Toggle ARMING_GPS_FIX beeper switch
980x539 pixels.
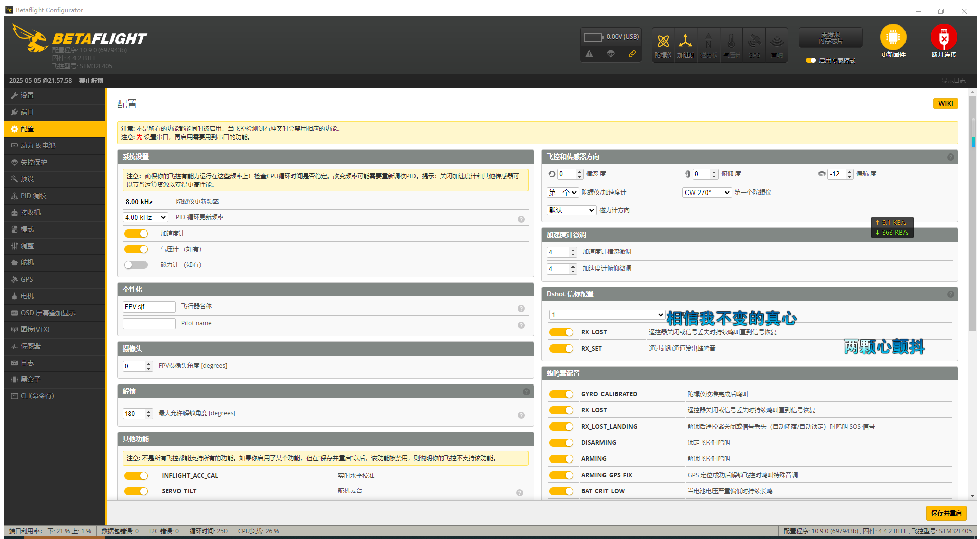(561, 475)
